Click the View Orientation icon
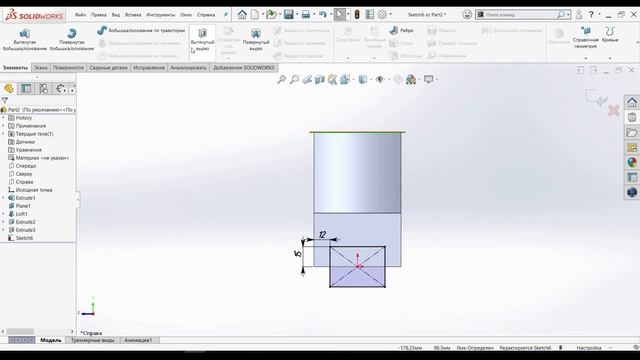This screenshot has height=360, width=640. tap(345, 79)
